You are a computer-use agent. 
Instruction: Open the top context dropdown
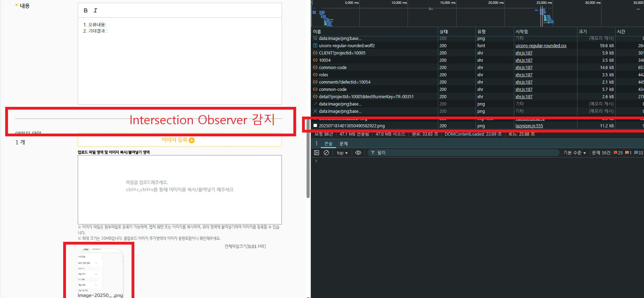coord(342,153)
